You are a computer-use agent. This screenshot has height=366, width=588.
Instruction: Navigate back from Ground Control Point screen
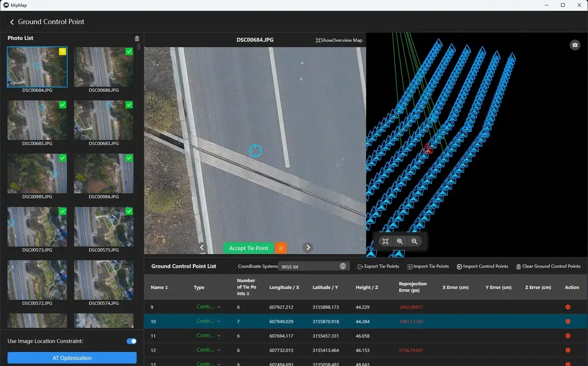tap(12, 22)
